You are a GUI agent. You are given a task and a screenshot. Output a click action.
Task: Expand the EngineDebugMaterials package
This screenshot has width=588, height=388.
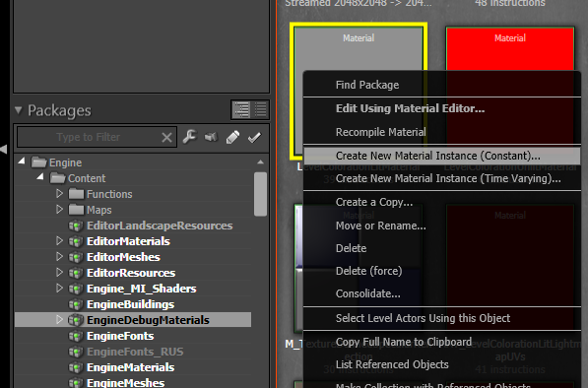[x=59, y=319]
